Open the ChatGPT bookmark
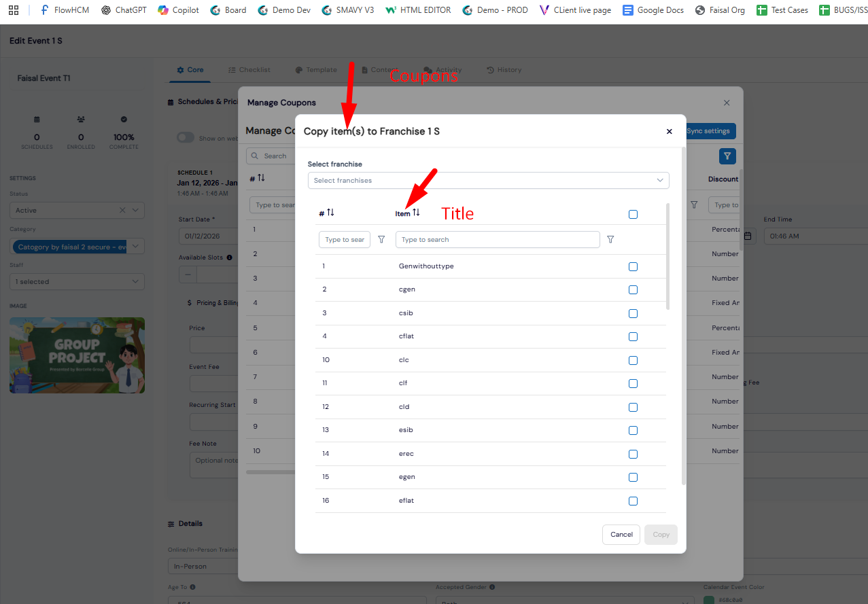Image resolution: width=868 pixels, height=604 pixels. coord(123,10)
